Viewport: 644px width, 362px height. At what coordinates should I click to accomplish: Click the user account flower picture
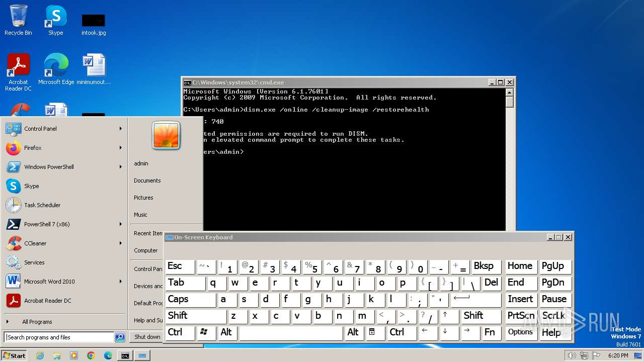coord(166,135)
